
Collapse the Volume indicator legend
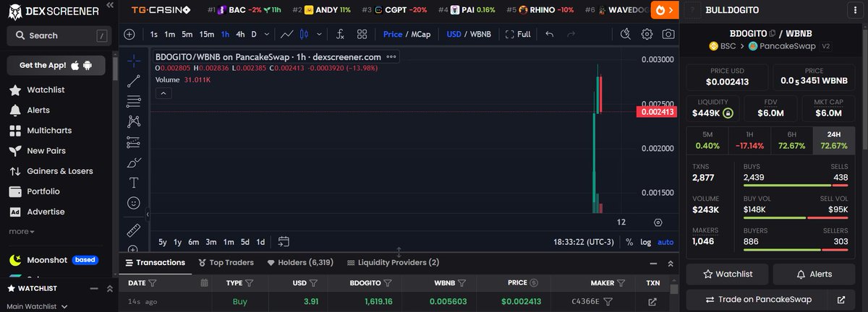coord(163,93)
